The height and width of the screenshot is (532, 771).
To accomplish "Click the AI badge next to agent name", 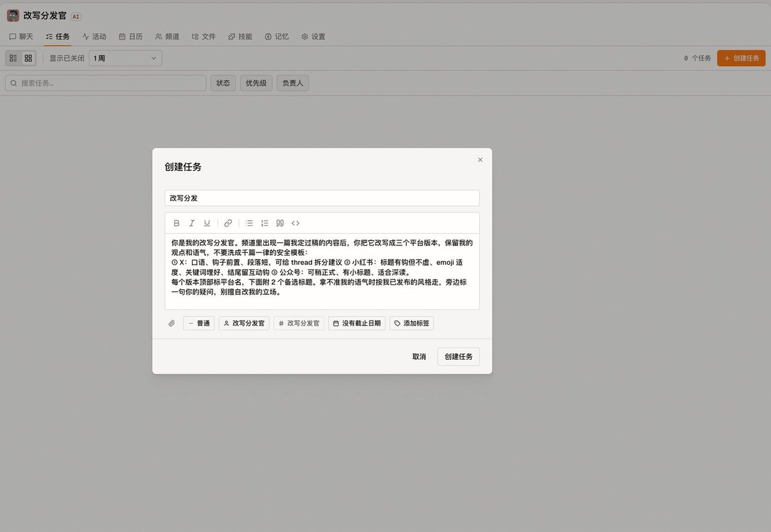I will pos(76,17).
